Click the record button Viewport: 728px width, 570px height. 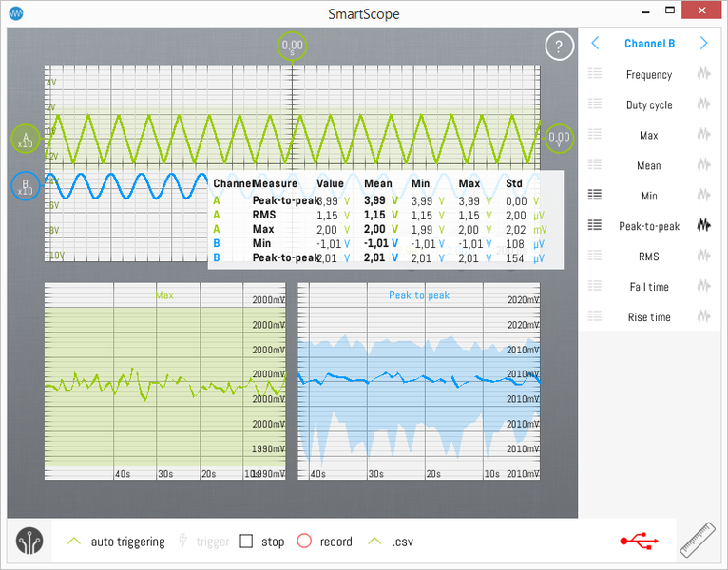click(x=323, y=541)
